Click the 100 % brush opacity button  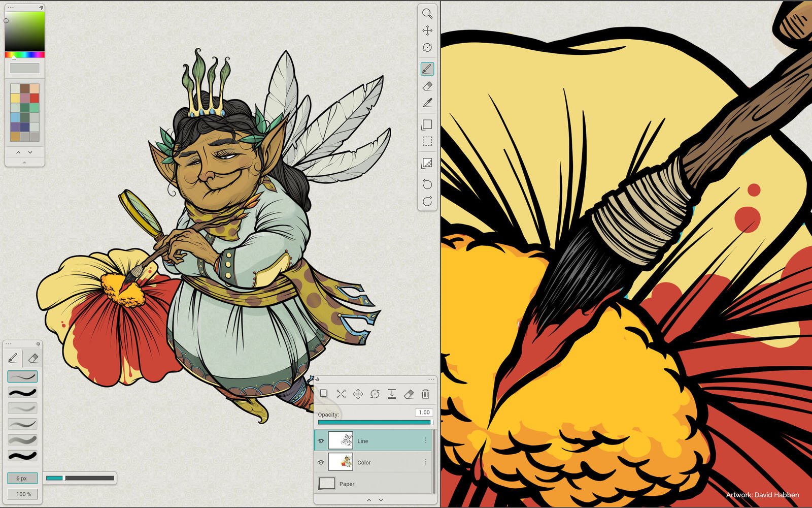point(23,494)
